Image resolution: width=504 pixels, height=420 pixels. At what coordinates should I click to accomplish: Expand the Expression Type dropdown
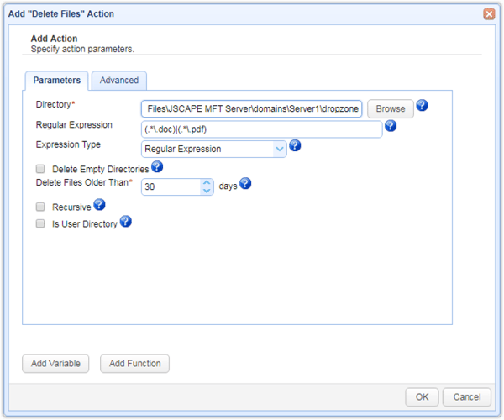point(280,150)
